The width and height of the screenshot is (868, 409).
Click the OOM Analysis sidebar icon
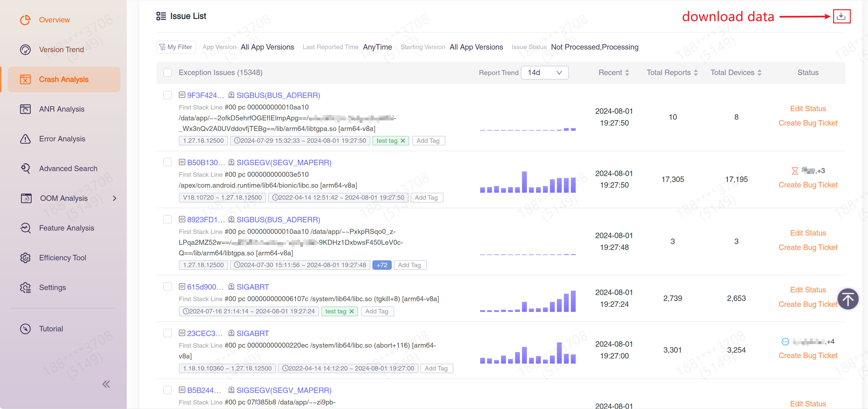click(26, 198)
